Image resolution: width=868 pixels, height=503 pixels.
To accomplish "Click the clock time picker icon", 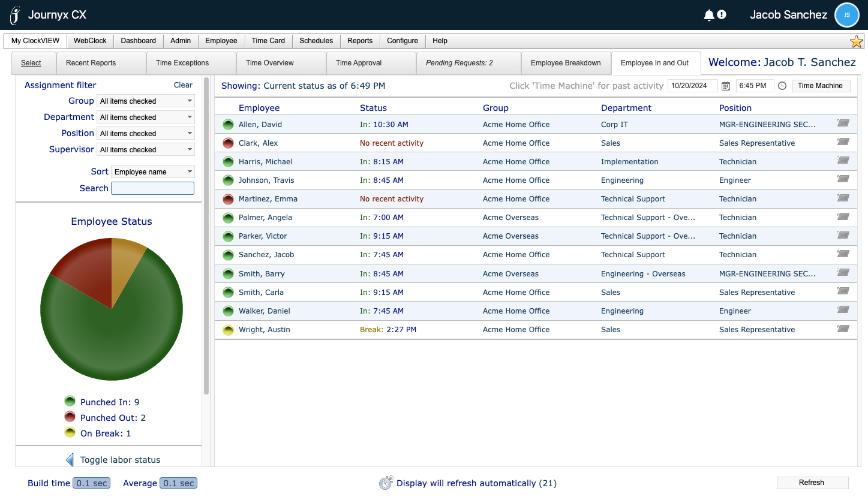I will 782,86.
